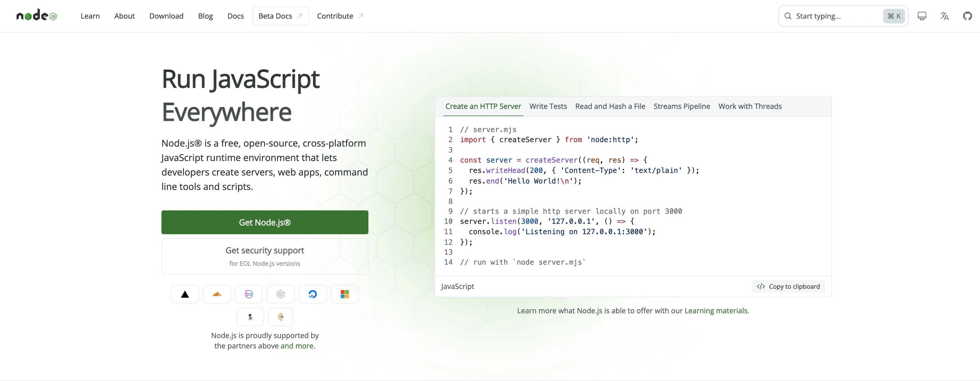Click the Cloudflare orange cloud partner logo
Screen dimensions: 980x381
(217, 294)
